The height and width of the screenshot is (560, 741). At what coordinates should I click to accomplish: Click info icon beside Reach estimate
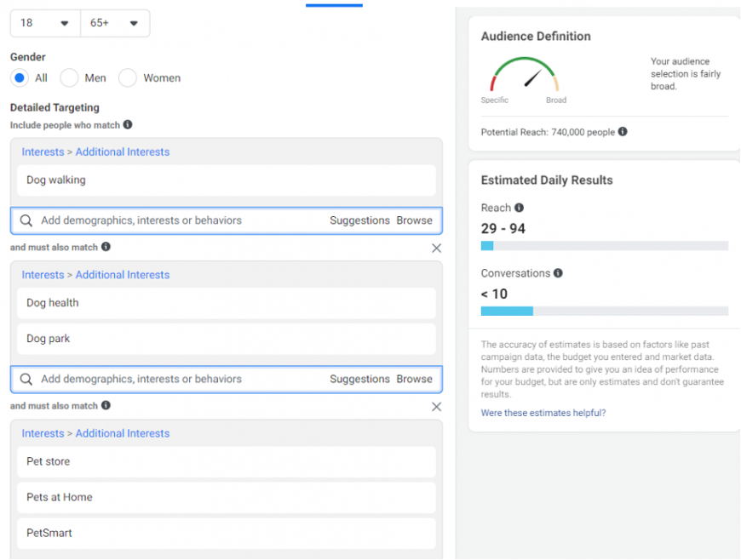(520, 208)
